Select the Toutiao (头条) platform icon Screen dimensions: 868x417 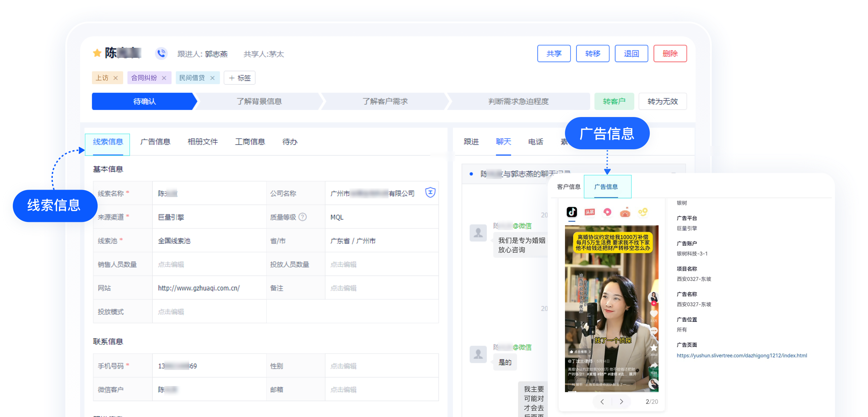pos(590,212)
